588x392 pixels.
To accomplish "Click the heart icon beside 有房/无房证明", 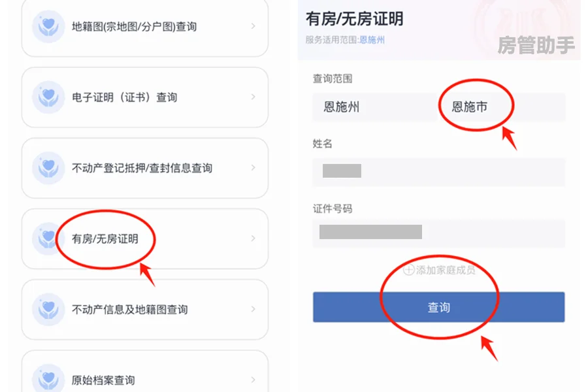I will point(48,238).
